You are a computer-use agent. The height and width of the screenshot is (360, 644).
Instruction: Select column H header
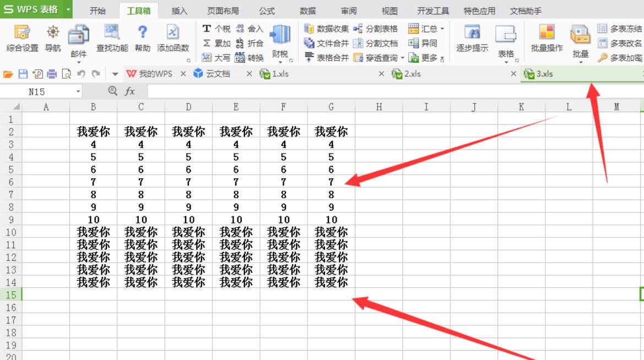pos(378,107)
